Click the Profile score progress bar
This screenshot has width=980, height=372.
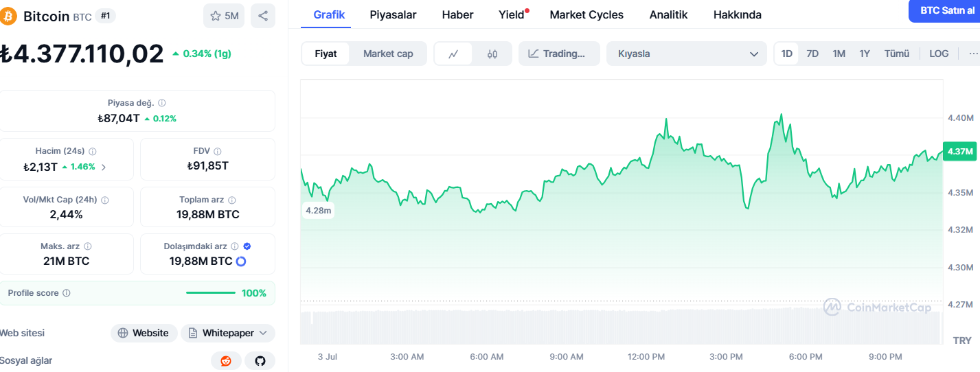tap(211, 293)
